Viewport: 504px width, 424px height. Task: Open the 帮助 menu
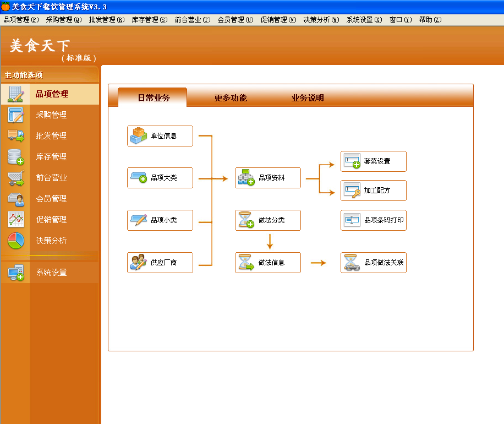pyautogui.click(x=430, y=20)
